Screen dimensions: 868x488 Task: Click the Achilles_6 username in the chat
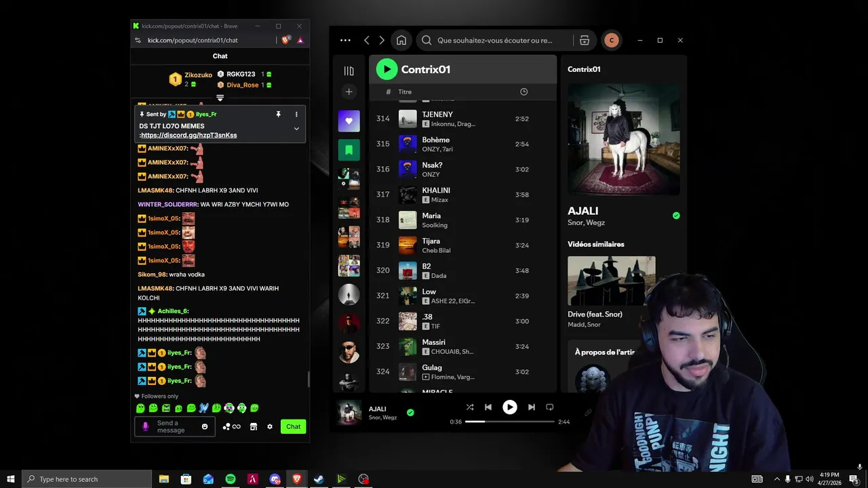point(173,311)
